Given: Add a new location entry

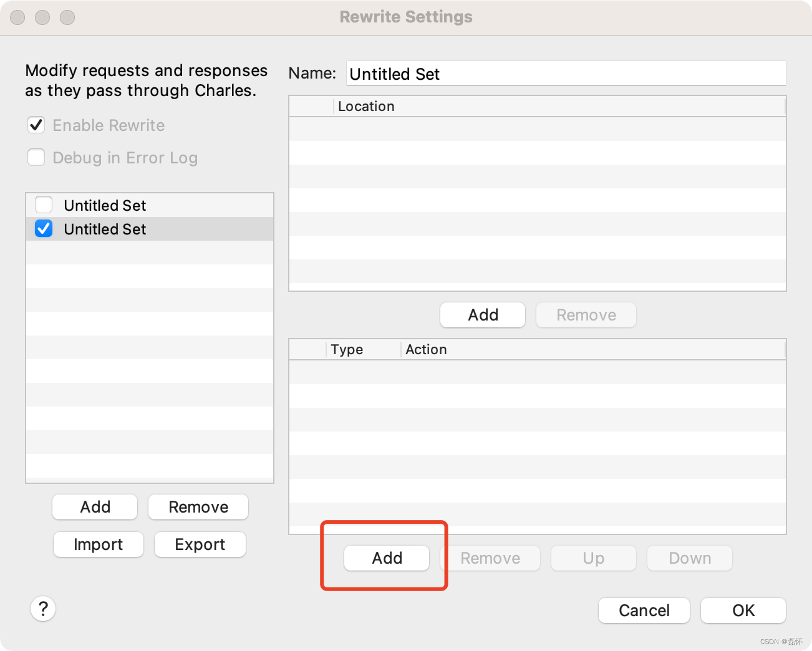Looking at the screenshot, I should point(483,315).
